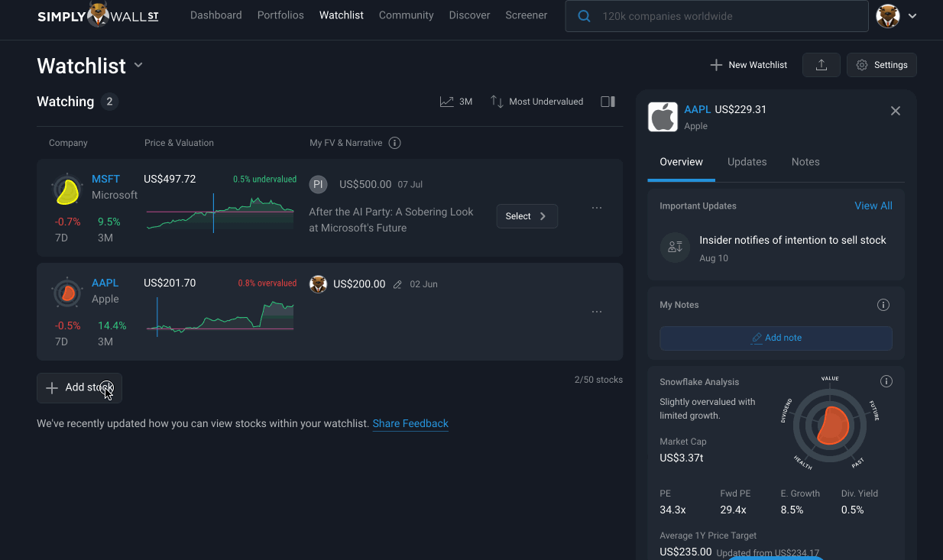The height and width of the screenshot is (560, 943).
Task: Open more options for the Microsoft row
Action: 597,208
